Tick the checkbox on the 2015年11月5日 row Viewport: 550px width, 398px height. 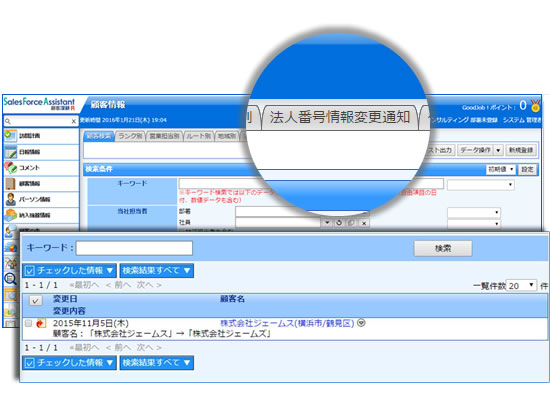point(28,323)
